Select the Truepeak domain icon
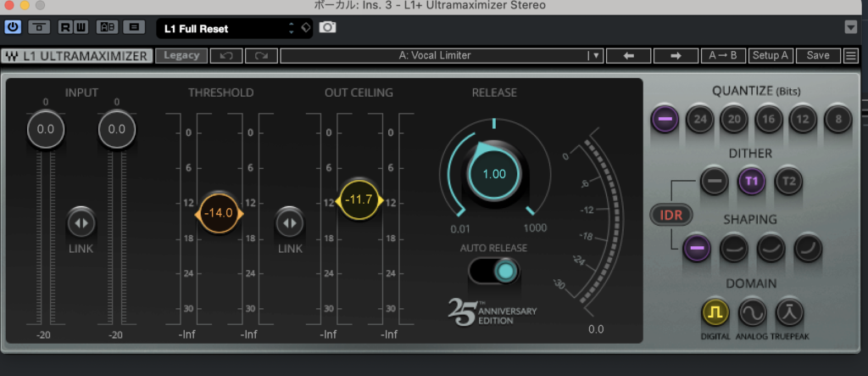 pyautogui.click(x=790, y=312)
